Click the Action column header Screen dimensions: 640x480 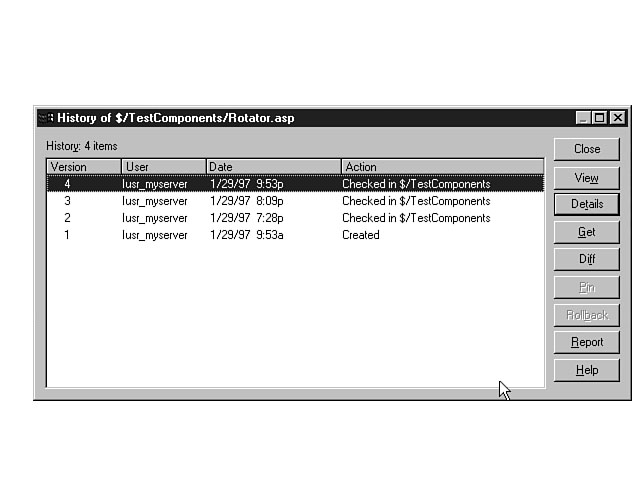441,167
